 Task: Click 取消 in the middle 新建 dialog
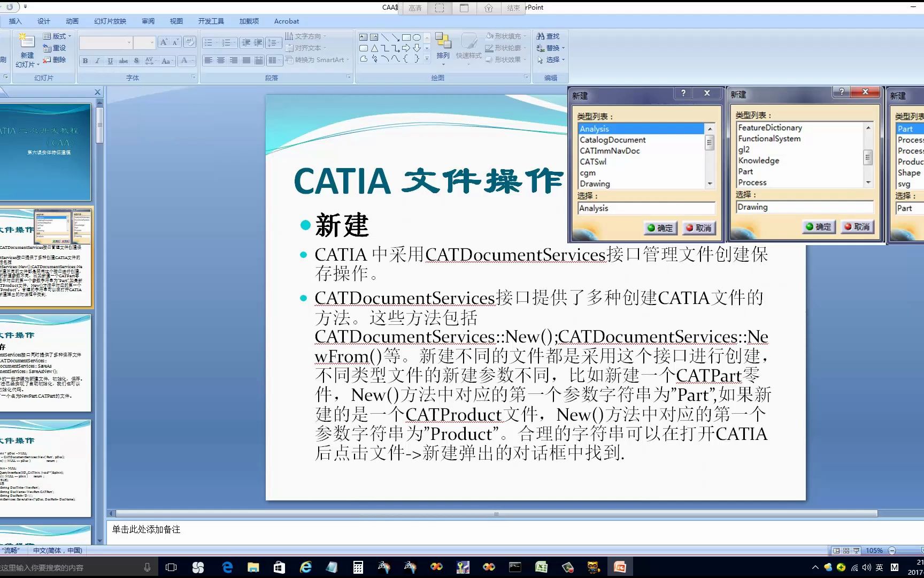click(858, 226)
